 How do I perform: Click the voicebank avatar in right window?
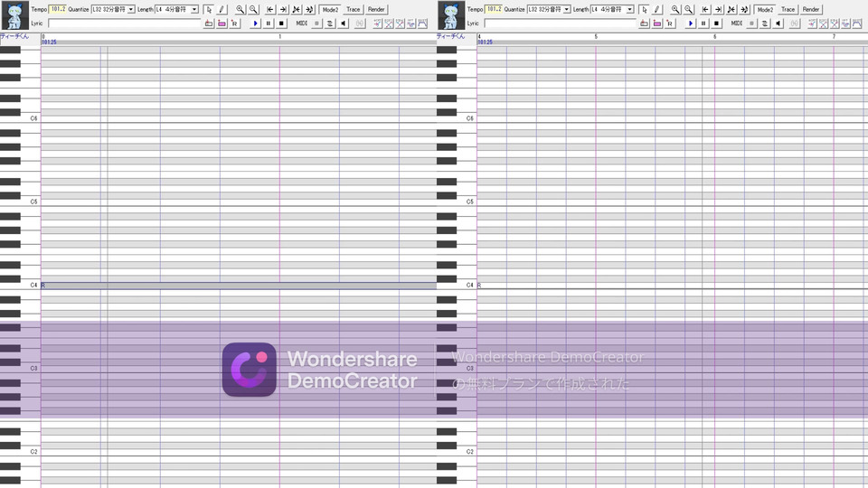point(450,15)
